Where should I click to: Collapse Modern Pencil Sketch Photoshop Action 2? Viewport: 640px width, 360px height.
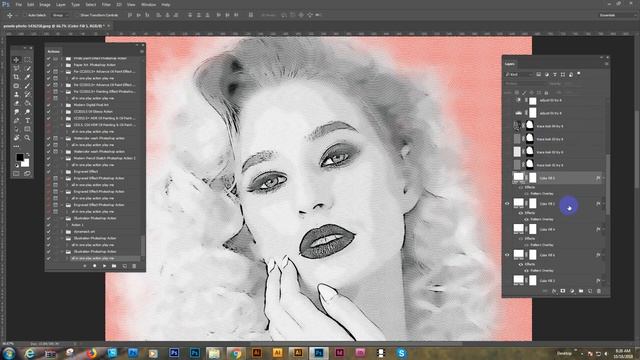point(62,158)
